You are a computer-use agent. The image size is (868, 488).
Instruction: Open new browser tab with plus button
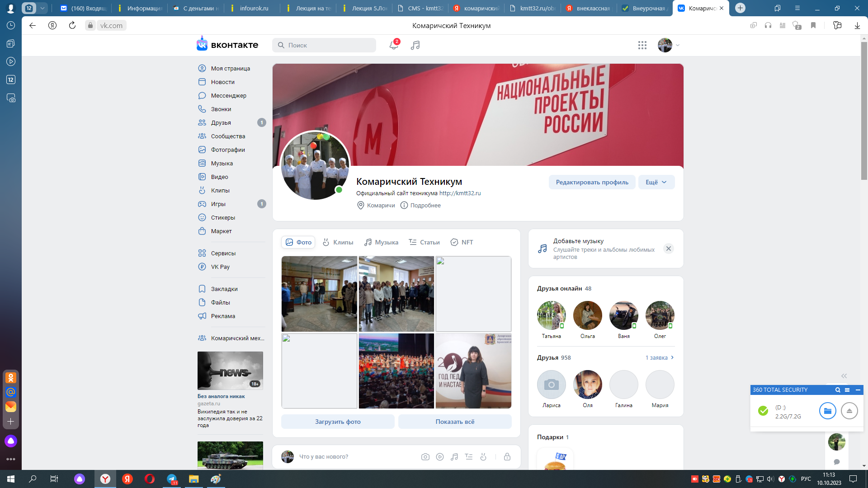point(740,8)
